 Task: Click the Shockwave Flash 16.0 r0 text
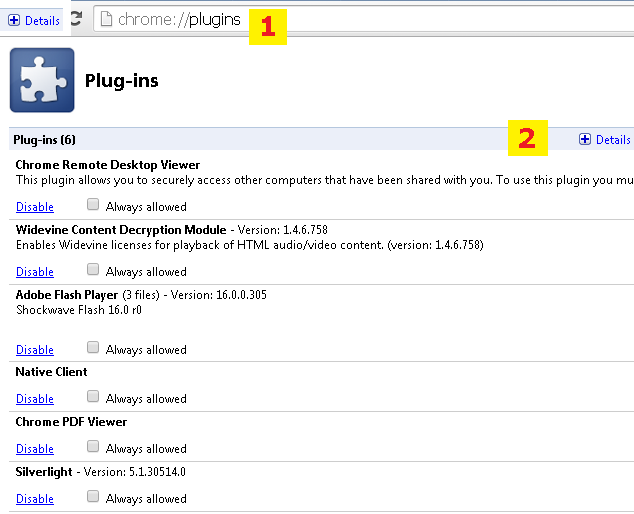(x=79, y=310)
